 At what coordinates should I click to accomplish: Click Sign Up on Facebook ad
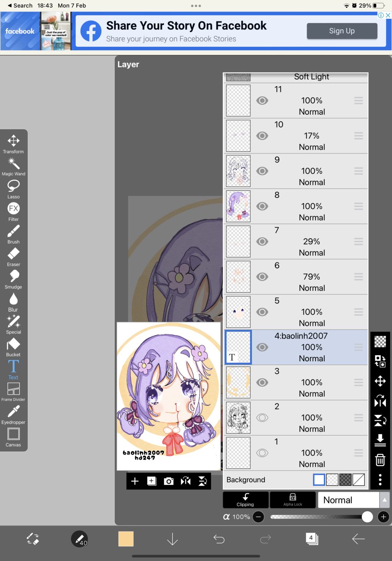pyautogui.click(x=342, y=31)
